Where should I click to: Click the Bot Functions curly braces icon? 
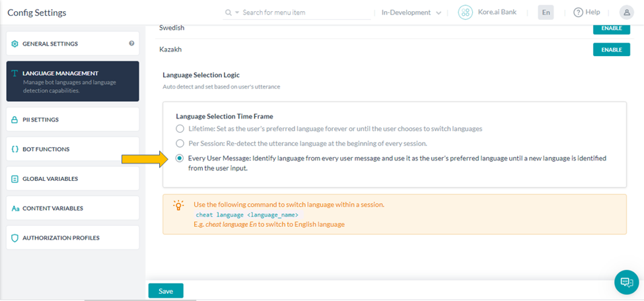[x=15, y=149]
